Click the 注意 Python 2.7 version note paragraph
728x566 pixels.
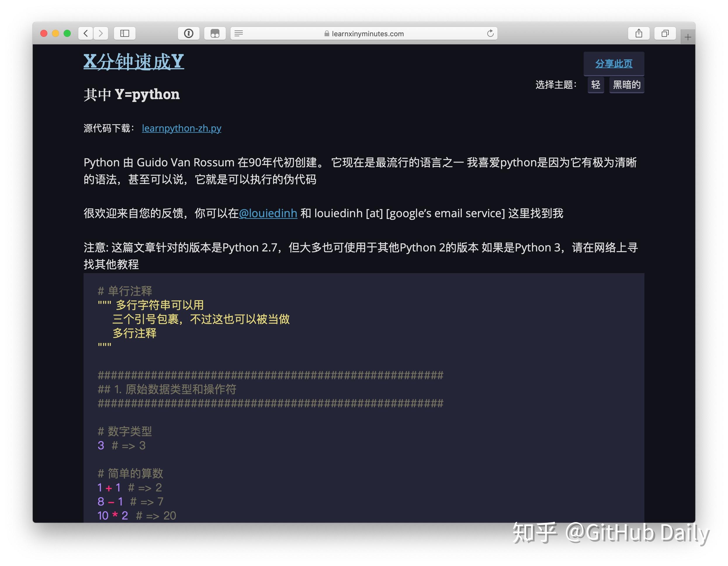[x=361, y=256]
